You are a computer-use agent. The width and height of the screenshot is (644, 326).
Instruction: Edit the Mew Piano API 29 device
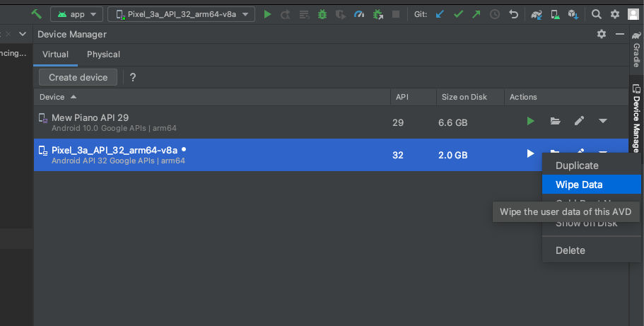[579, 121]
